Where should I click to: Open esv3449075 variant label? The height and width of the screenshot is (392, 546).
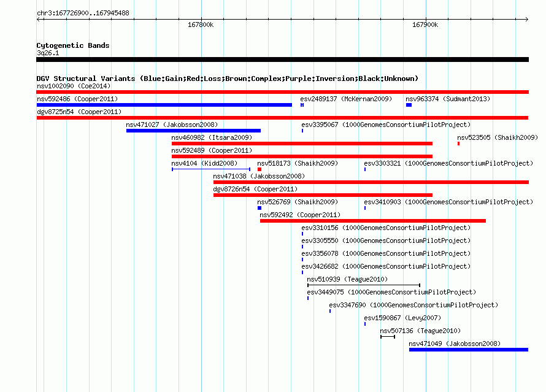391,292
